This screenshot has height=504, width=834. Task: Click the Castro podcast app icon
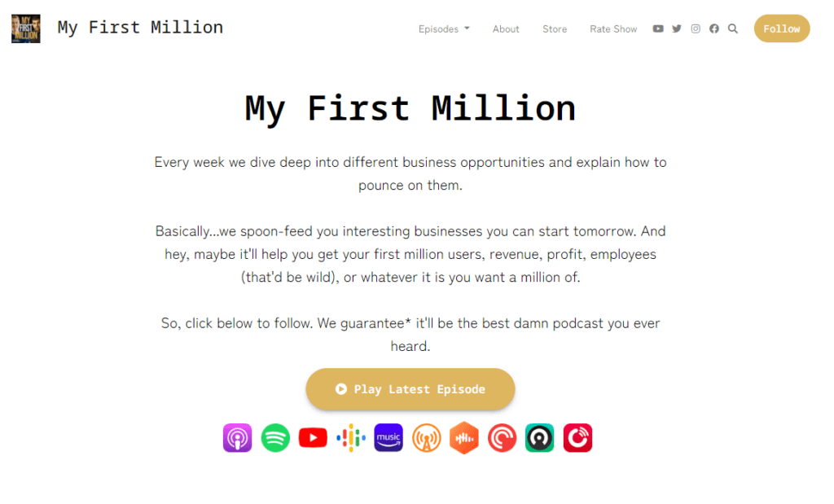[x=540, y=438]
